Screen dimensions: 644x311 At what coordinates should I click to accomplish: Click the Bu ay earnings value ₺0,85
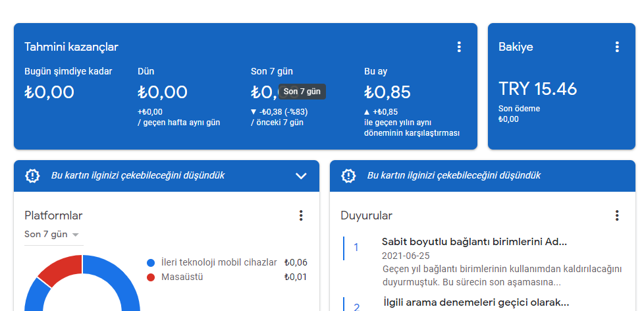(x=387, y=92)
